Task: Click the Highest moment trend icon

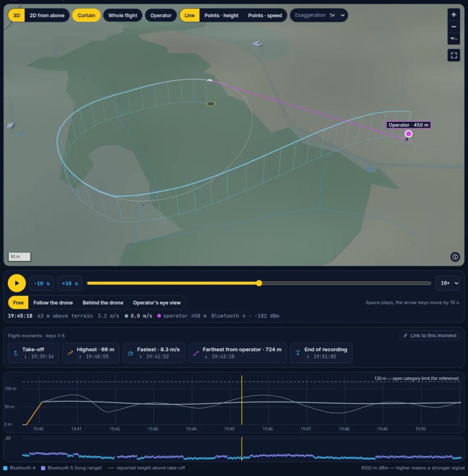Action: point(70,353)
